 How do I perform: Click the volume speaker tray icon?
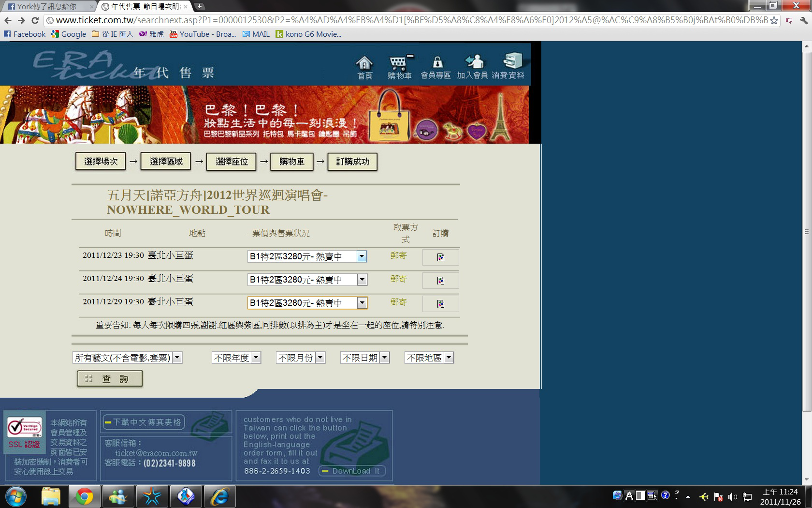coord(733,497)
